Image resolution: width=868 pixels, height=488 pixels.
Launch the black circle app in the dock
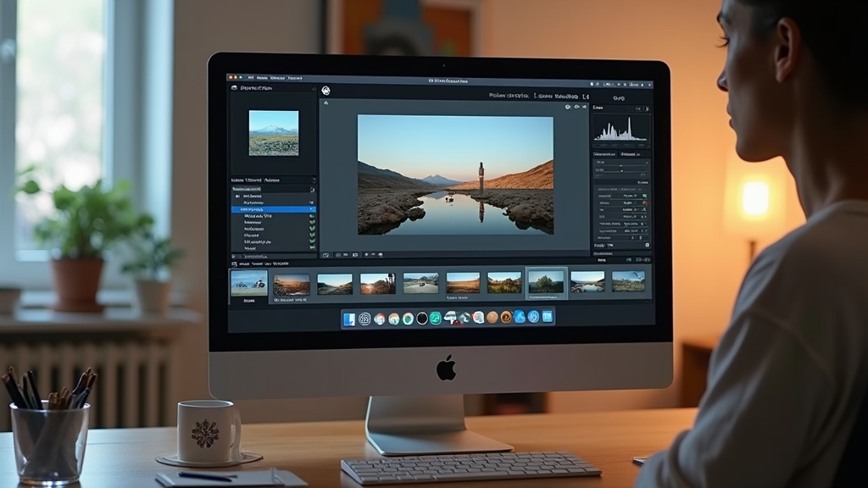point(422,319)
